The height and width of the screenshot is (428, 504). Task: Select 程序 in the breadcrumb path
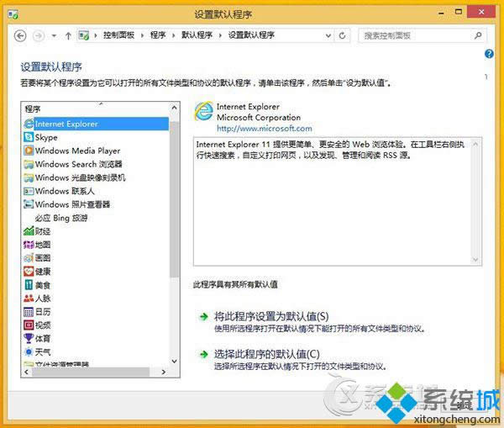[158, 35]
